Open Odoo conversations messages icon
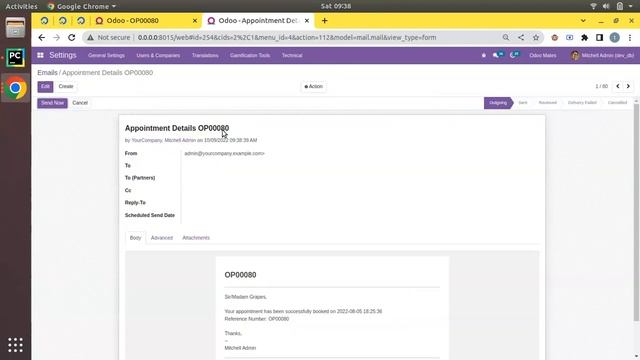640x360 pixels. pos(498,55)
